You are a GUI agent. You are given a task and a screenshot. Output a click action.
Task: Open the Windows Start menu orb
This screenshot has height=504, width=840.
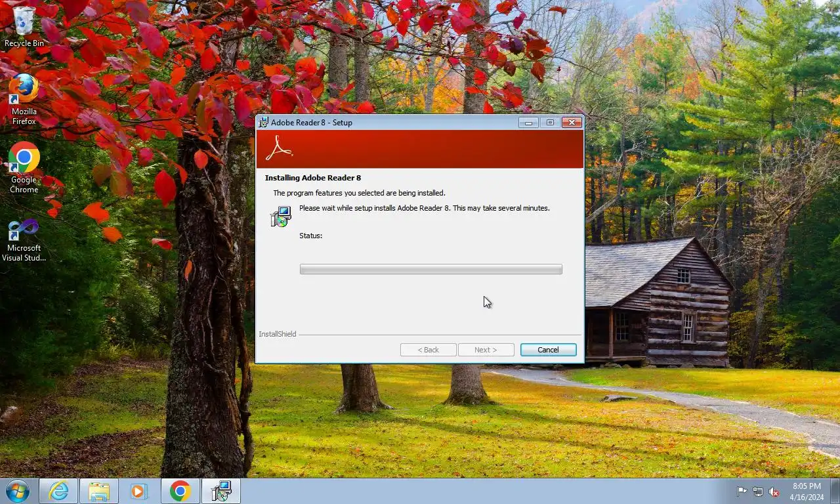[17, 491]
